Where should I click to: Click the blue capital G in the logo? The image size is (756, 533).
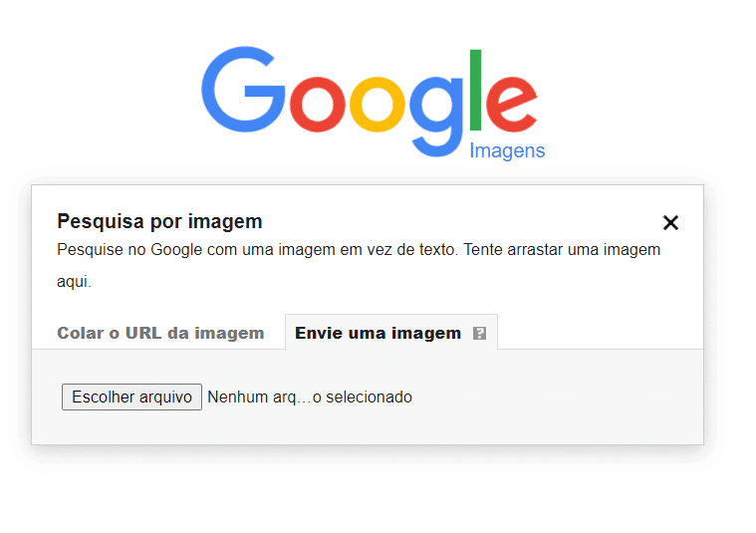pos(243,90)
